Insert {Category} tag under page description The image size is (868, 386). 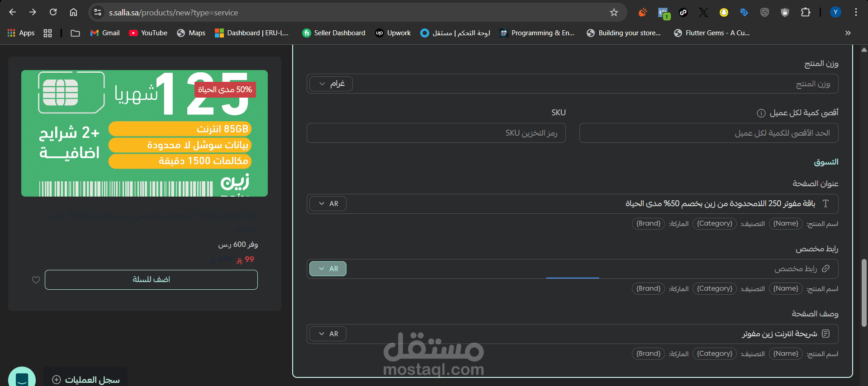(x=715, y=354)
